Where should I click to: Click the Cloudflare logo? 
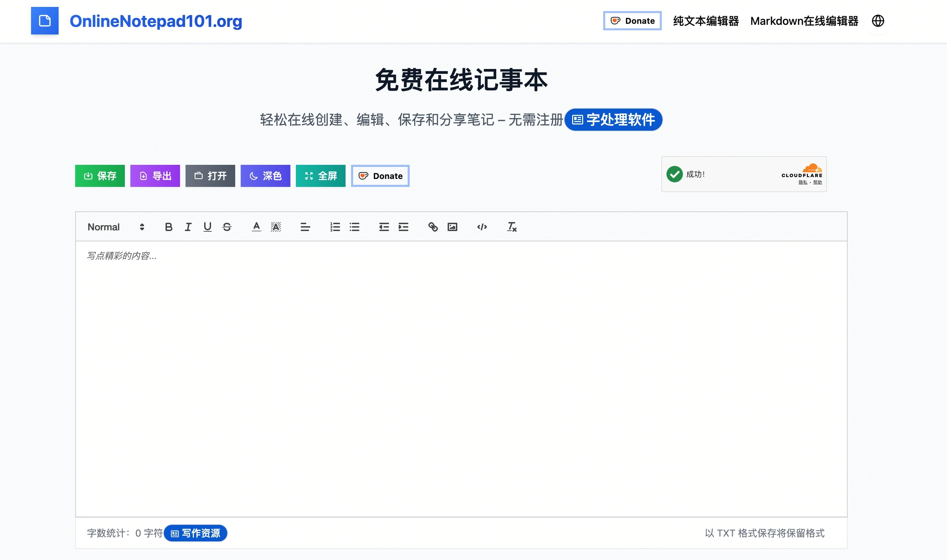(802, 171)
